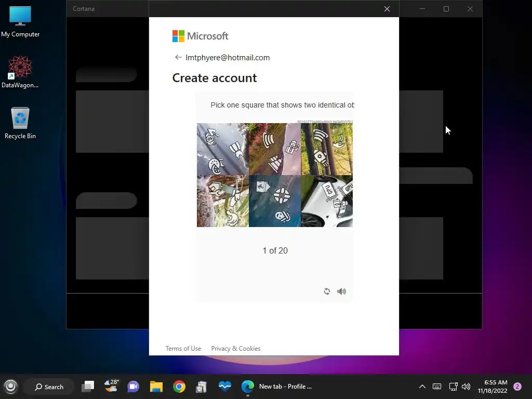Pick the captcha square with pink flowers
The height and width of the screenshot is (399, 532).
pyautogui.click(x=275, y=149)
